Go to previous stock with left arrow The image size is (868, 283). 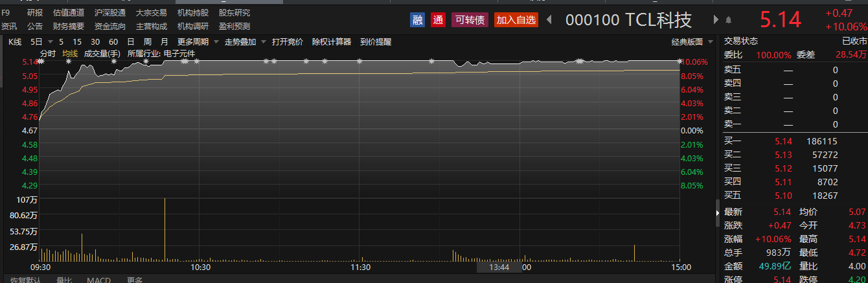pyautogui.click(x=549, y=20)
